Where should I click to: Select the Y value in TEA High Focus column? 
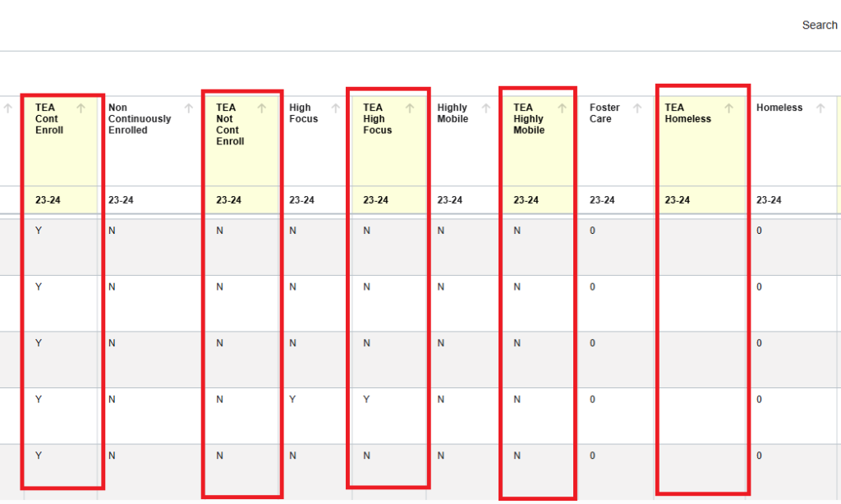click(366, 400)
